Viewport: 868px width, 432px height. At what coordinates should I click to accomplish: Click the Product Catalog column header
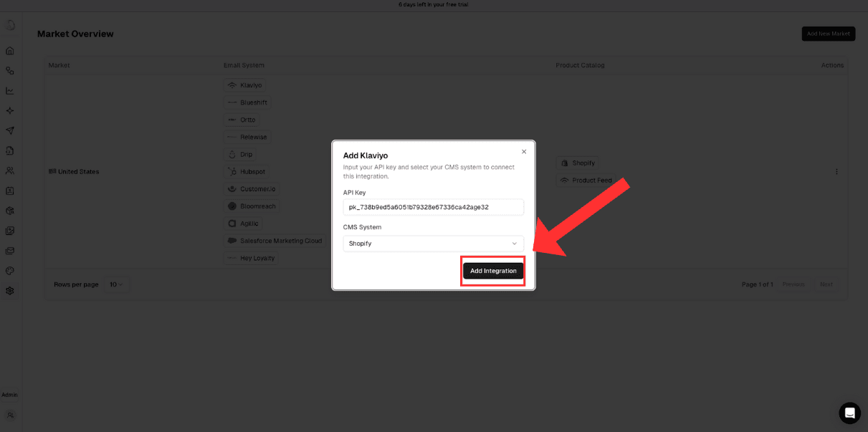(580, 65)
